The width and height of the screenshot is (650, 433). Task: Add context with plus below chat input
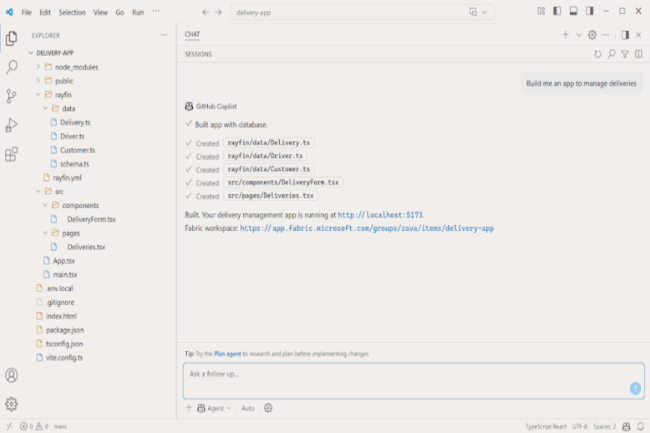point(189,408)
